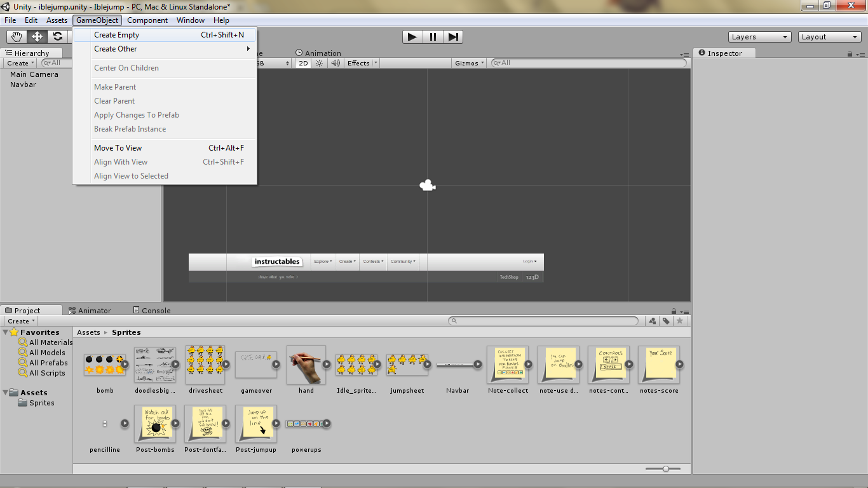Screen dimensions: 868x488
Task: Select the gameover sprite asset
Action: coord(256,365)
